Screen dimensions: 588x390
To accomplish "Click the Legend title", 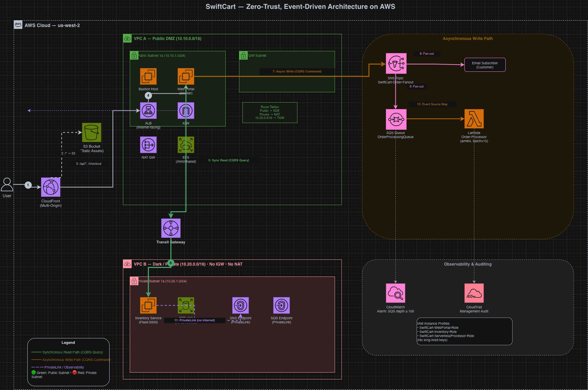I will (x=68, y=342).
